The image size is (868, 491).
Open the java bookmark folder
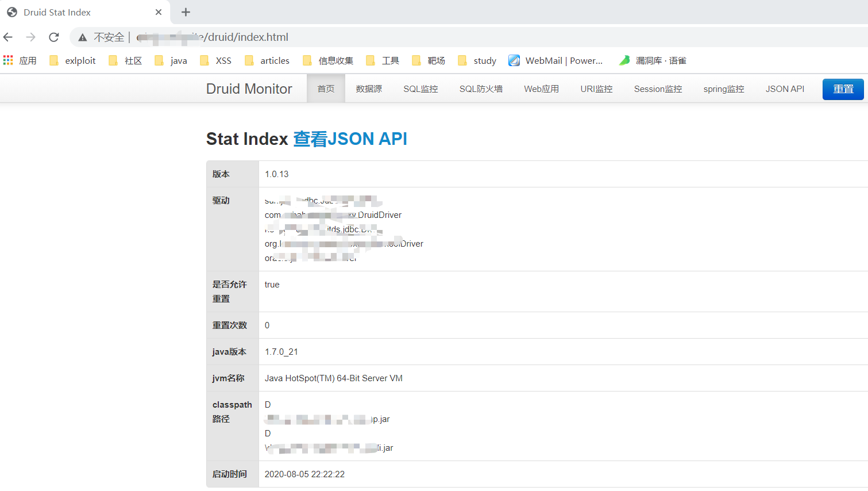point(171,60)
